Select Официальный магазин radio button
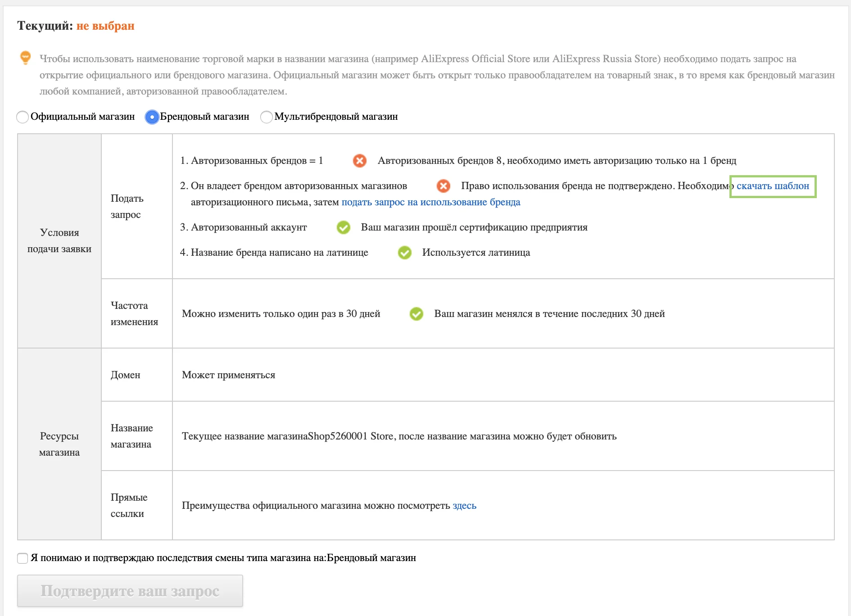The width and height of the screenshot is (851, 616). (x=23, y=117)
